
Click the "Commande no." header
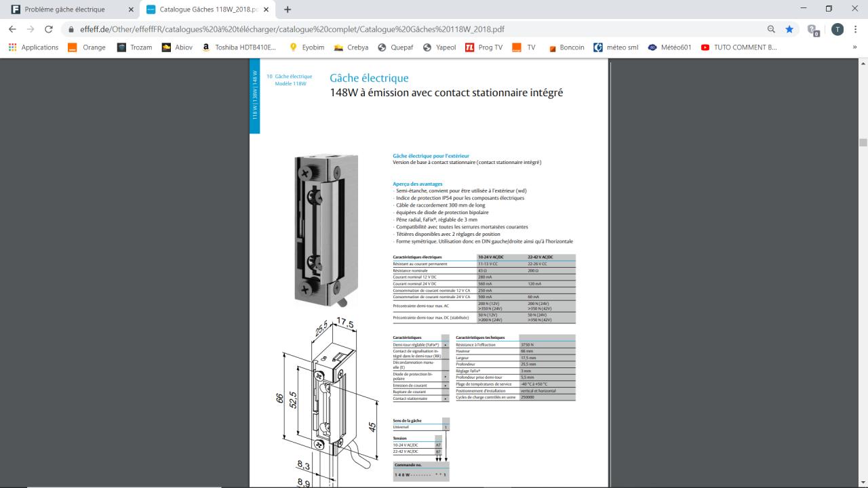(x=408, y=465)
